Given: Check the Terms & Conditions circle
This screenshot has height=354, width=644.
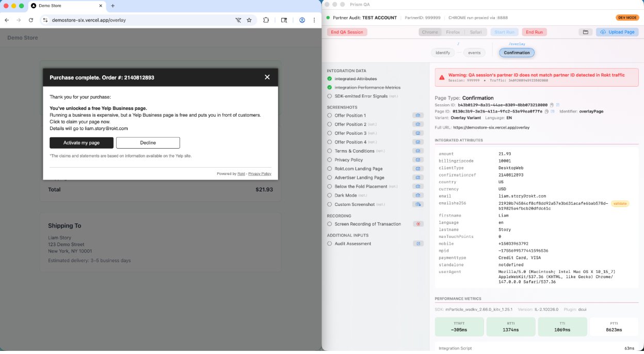Looking at the screenshot, I should (x=330, y=151).
